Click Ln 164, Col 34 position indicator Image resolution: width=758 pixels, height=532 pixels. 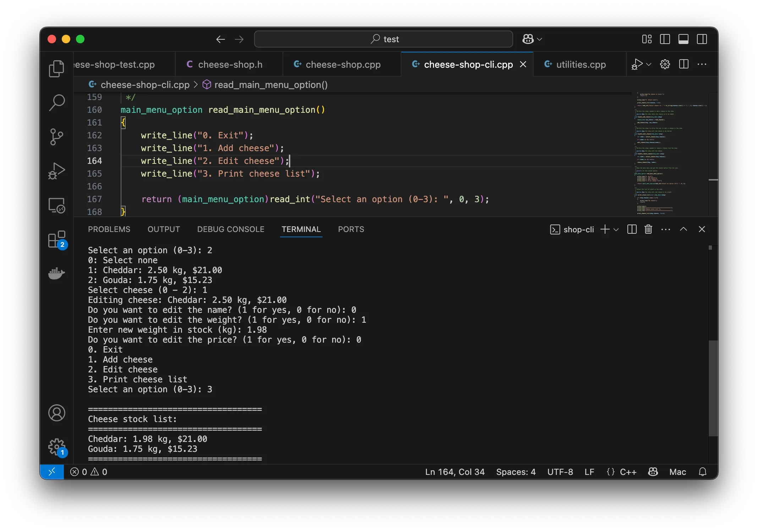pyautogui.click(x=455, y=472)
